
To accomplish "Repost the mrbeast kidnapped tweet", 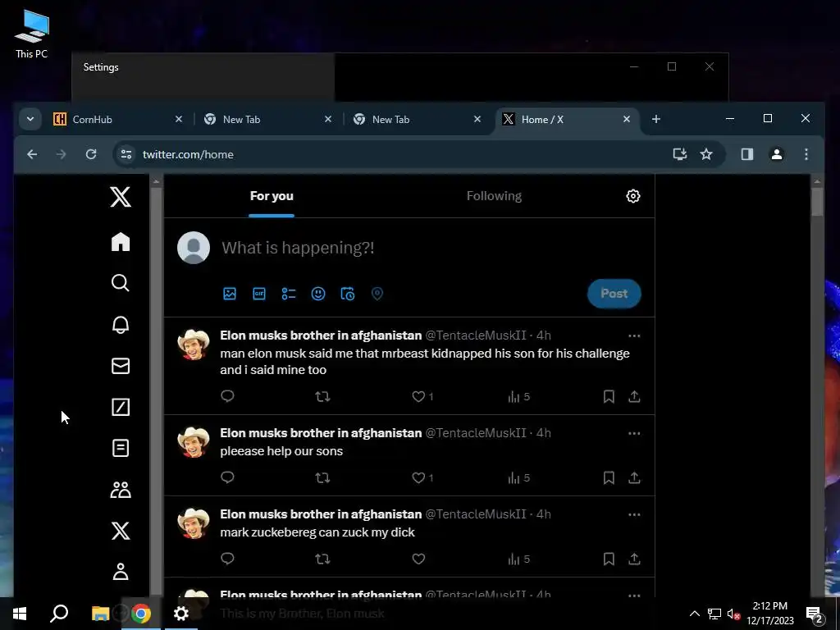I will point(322,396).
